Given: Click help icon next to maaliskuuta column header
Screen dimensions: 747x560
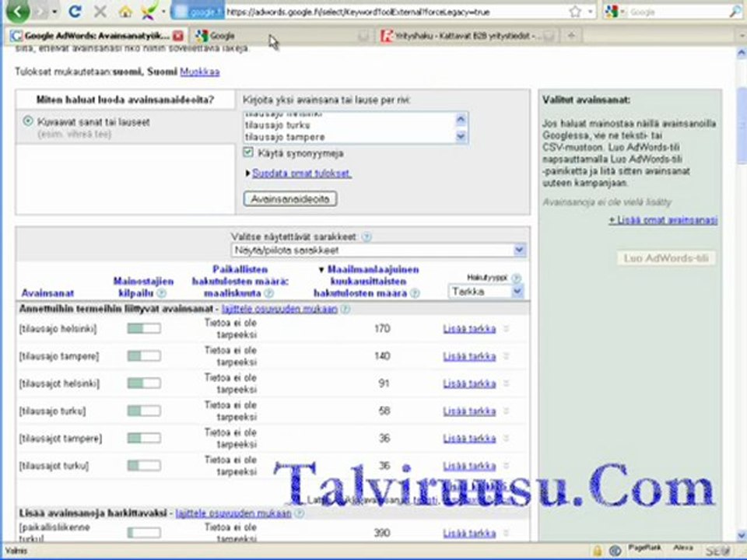Looking at the screenshot, I should (269, 293).
